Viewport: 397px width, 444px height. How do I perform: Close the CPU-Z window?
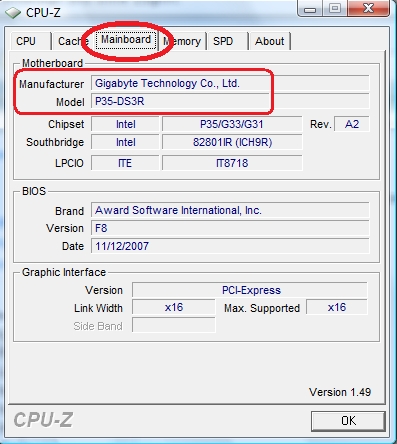pos(368,9)
